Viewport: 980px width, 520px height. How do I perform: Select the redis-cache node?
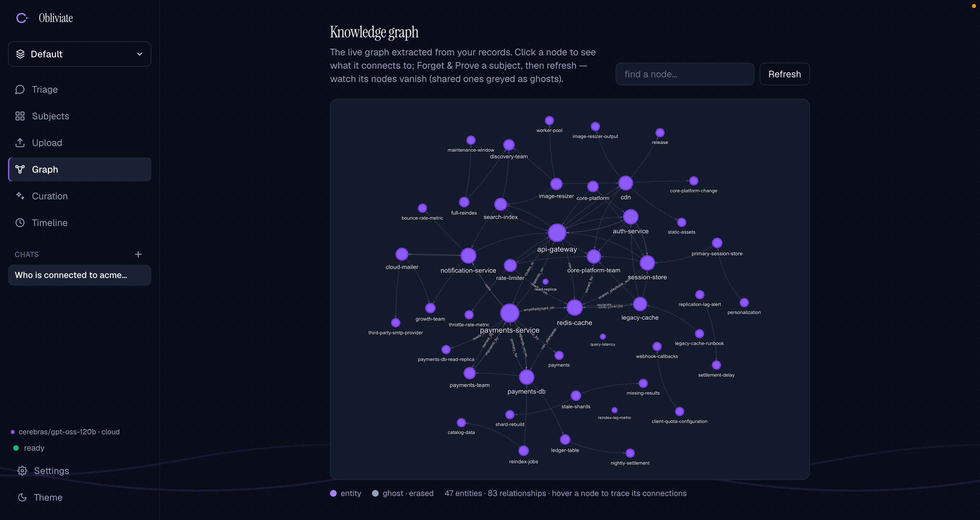point(574,307)
